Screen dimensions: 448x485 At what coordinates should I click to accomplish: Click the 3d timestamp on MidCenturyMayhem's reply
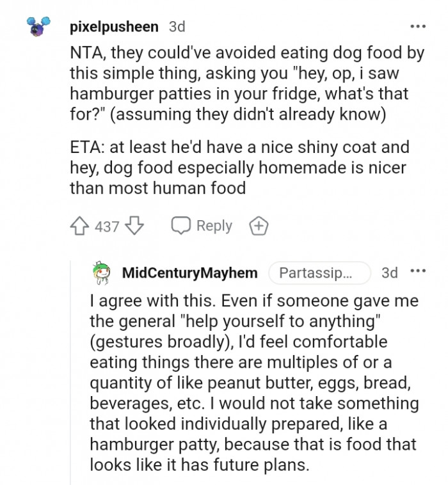390,273
